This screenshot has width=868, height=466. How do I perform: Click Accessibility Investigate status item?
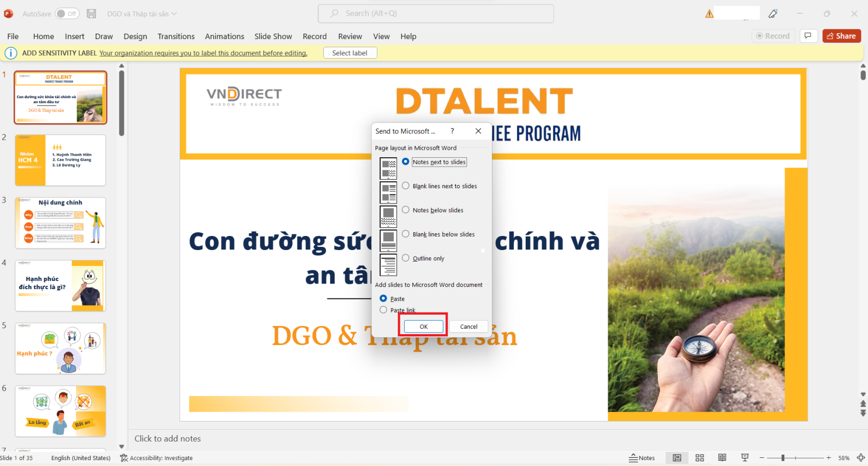pos(156,458)
